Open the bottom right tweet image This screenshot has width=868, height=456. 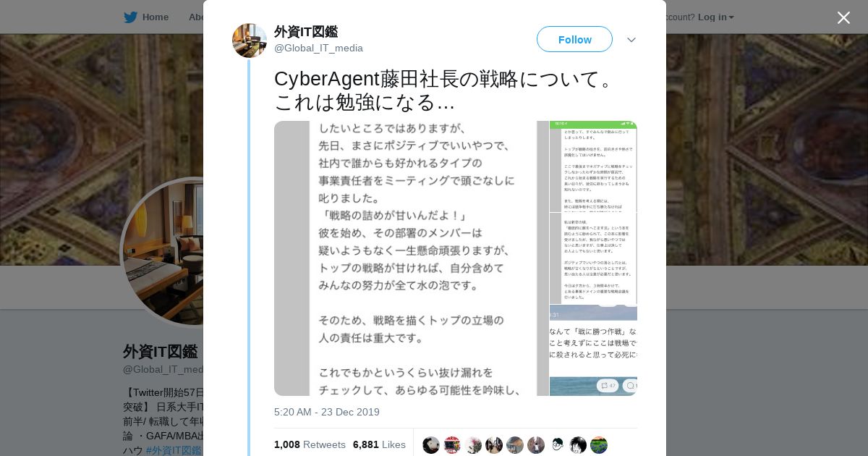[593, 350]
